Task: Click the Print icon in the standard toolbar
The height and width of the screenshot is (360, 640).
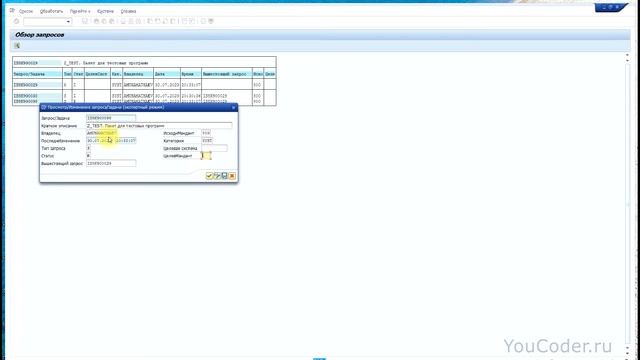Action: [x=123, y=21]
